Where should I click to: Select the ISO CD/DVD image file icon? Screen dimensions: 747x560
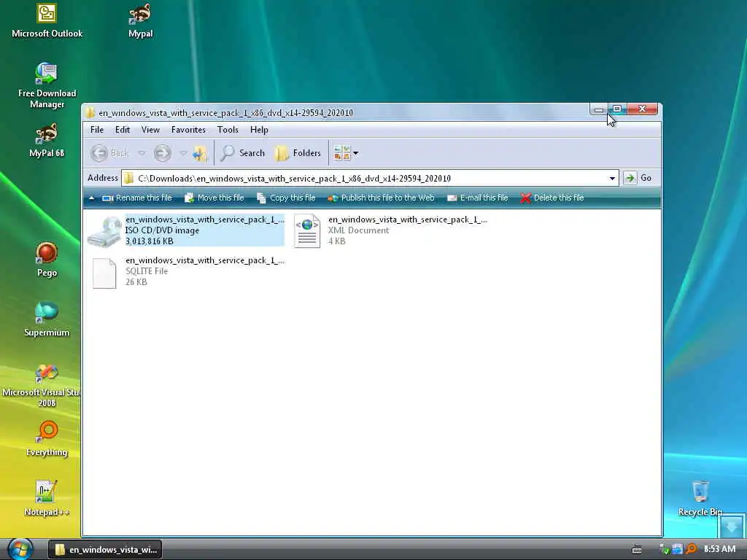point(105,231)
